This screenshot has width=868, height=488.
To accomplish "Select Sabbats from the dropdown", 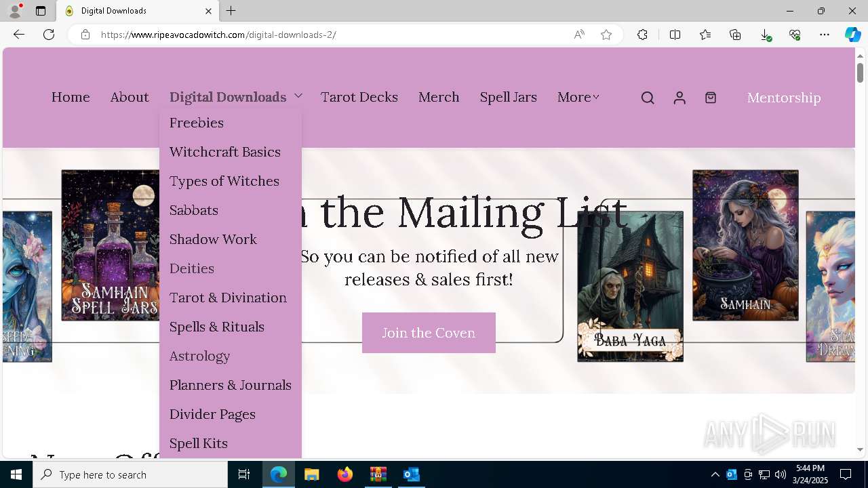I will pyautogui.click(x=194, y=210).
